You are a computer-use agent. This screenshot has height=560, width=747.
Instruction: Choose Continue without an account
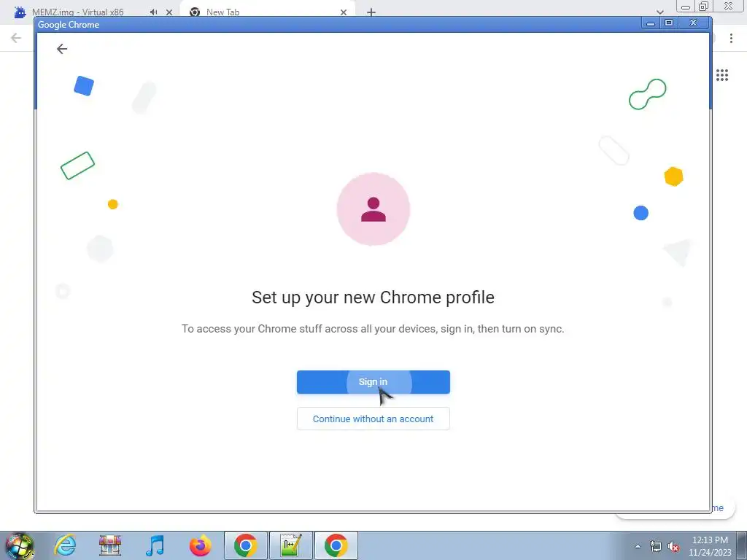click(x=373, y=419)
